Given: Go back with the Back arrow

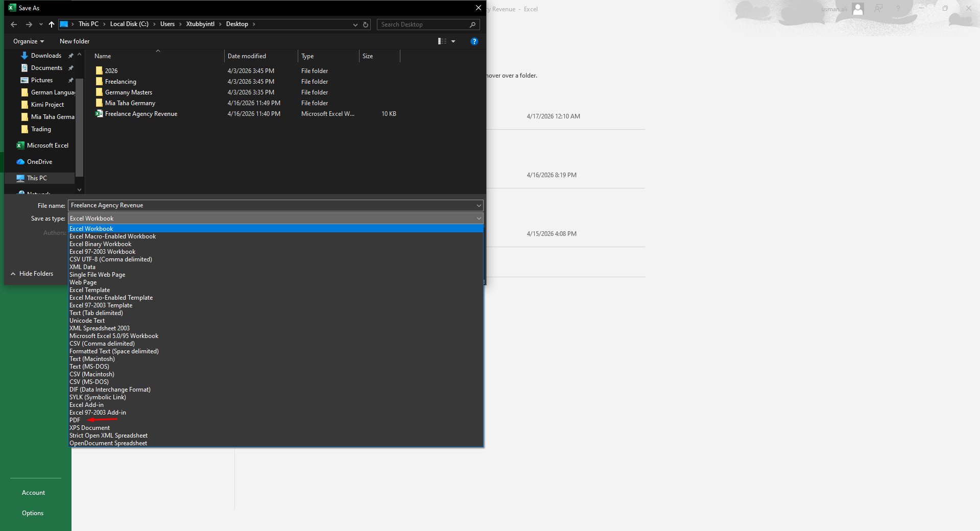Looking at the screenshot, I should click(14, 25).
